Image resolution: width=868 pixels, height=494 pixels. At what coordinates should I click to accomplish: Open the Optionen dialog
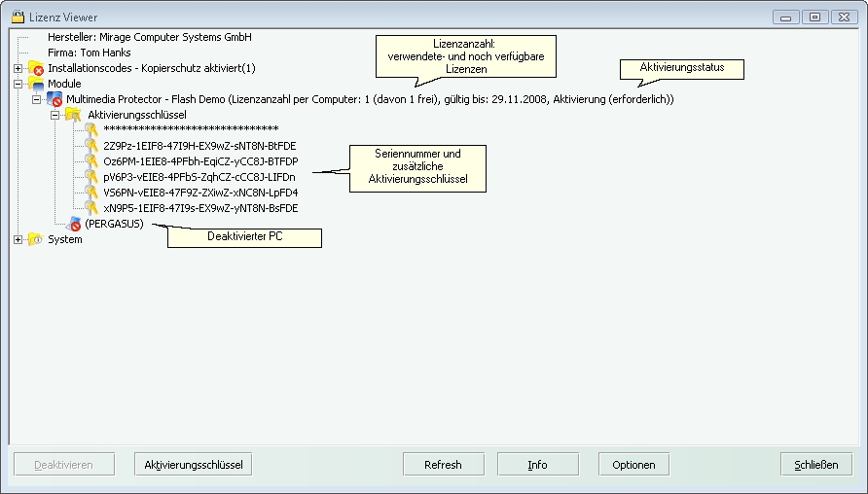pyautogui.click(x=633, y=465)
